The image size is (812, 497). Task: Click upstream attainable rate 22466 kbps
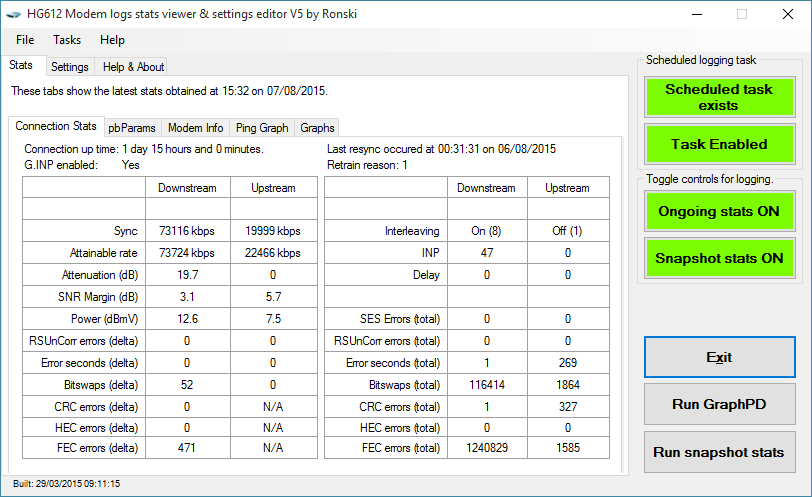273,253
